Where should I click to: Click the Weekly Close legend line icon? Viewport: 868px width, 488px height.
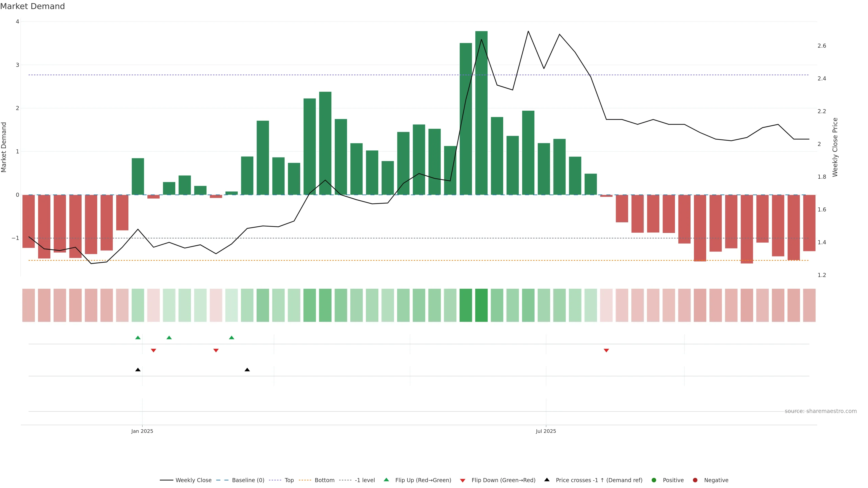coord(166,480)
